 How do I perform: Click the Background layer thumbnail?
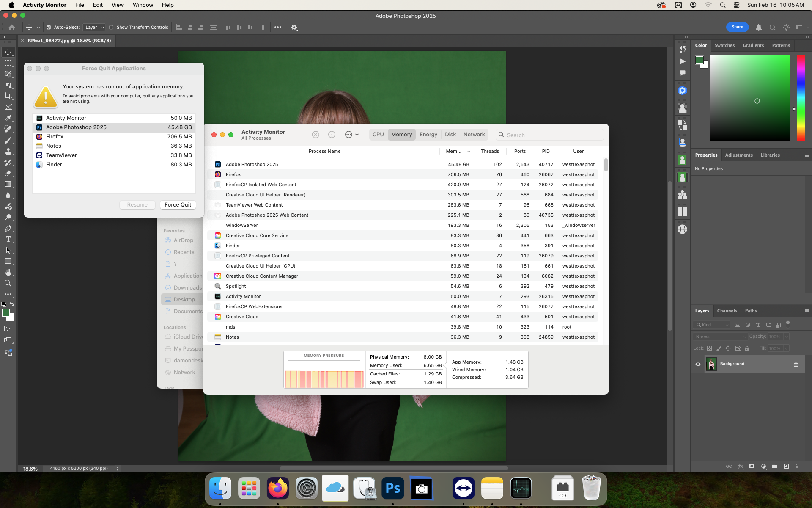pyautogui.click(x=711, y=364)
